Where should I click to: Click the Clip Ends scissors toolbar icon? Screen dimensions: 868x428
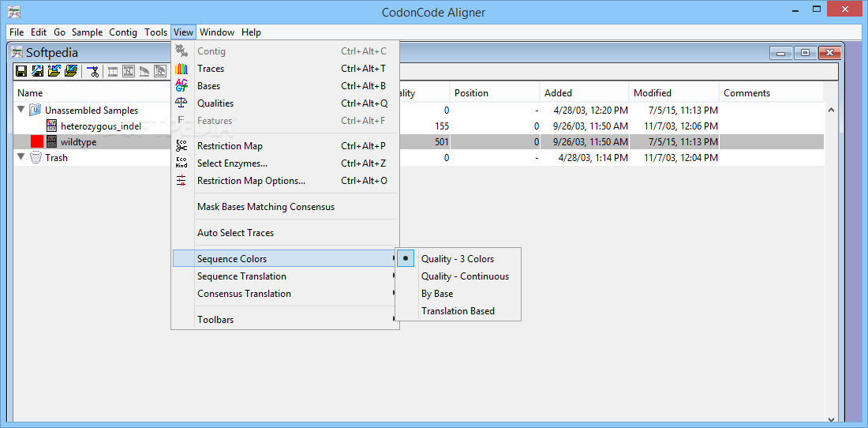tap(93, 71)
